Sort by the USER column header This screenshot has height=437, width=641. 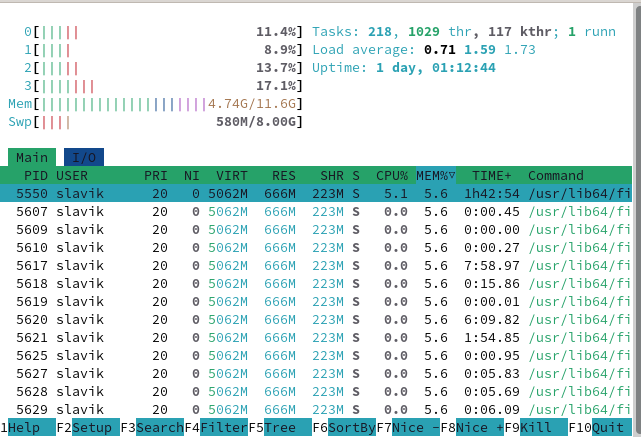72,175
